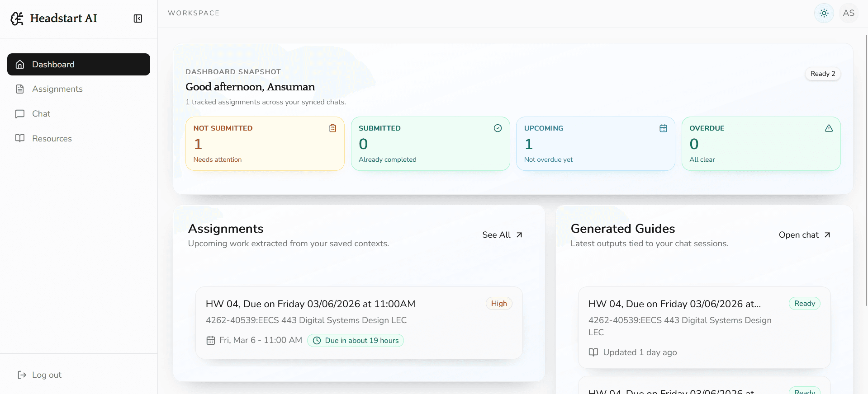Screen dimensions: 868x394
Task: Go to Assignments page in sidebar
Action: click(x=79, y=89)
